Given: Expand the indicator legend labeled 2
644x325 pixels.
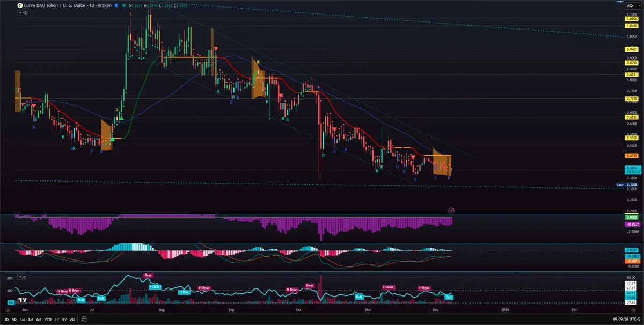Looking at the screenshot, I should click(23, 277).
